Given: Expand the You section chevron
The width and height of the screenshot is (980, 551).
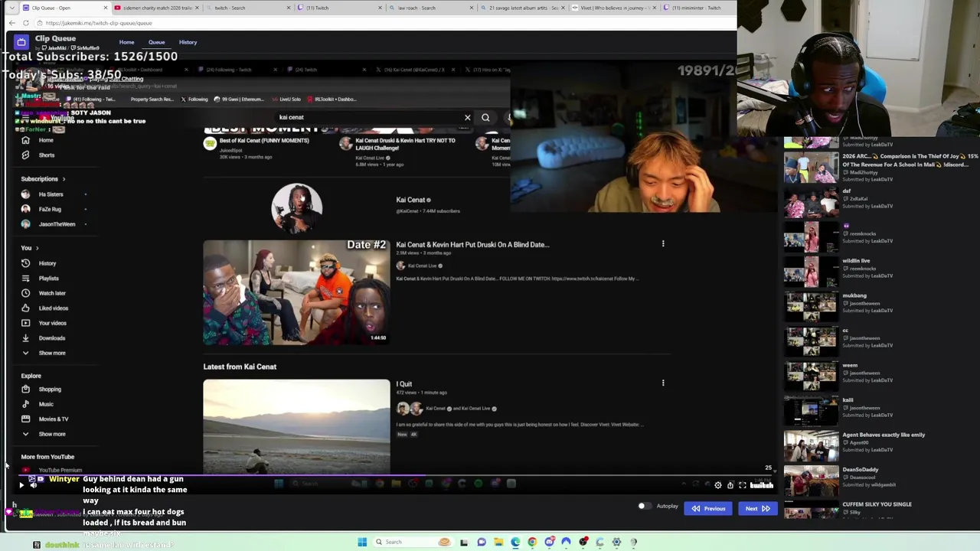Looking at the screenshot, I should coord(37,248).
